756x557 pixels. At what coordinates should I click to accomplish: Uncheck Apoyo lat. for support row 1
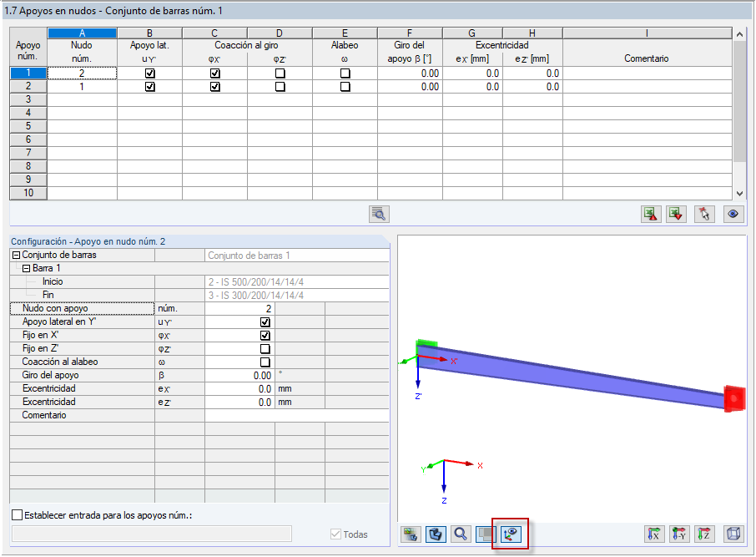[150, 73]
